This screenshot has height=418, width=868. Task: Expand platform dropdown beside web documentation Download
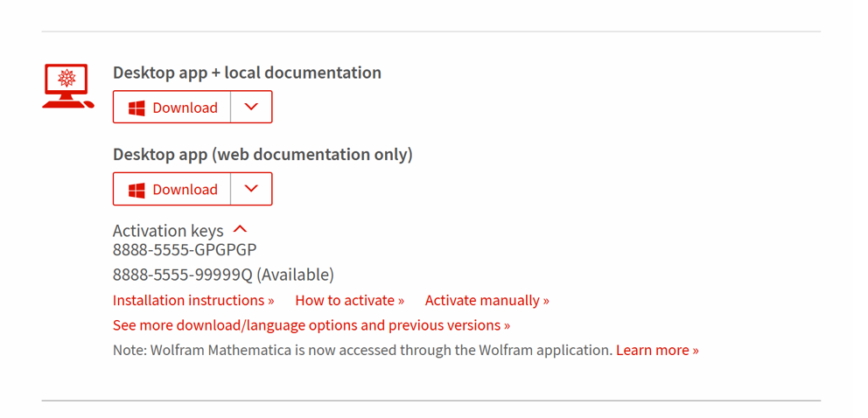[x=251, y=190]
